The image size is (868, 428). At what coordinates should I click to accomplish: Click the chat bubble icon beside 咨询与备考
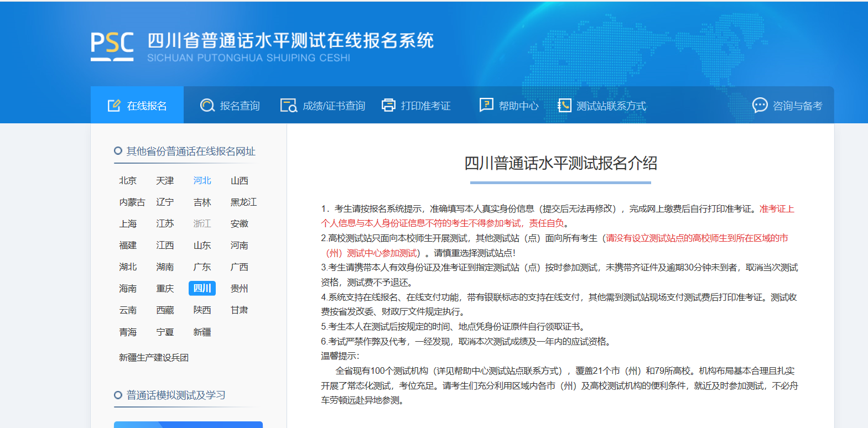(x=760, y=105)
